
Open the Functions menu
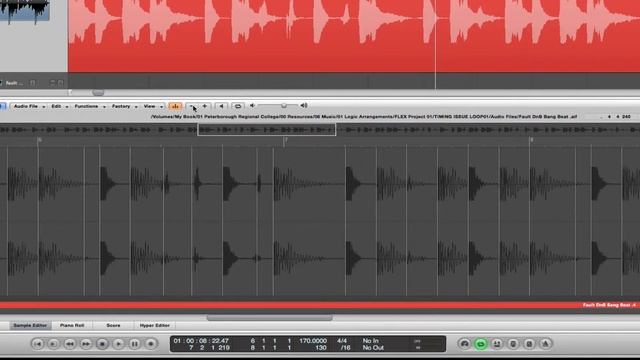[x=89, y=106]
